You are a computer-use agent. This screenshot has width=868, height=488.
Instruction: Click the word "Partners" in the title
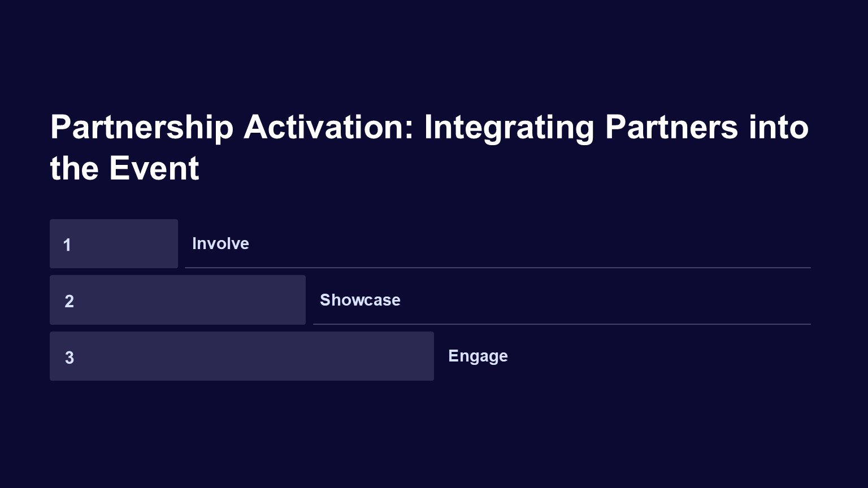(671, 127)
